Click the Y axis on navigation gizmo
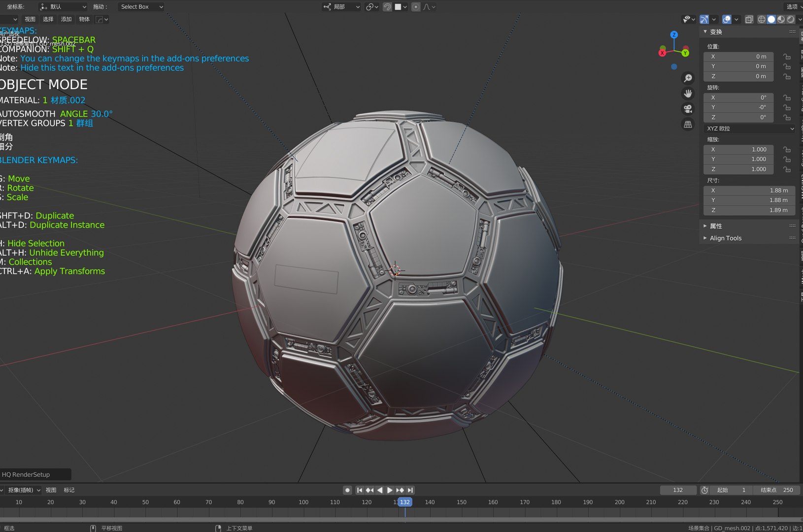The width and height of the screenshot is (803, 532). tap(685, 53)
